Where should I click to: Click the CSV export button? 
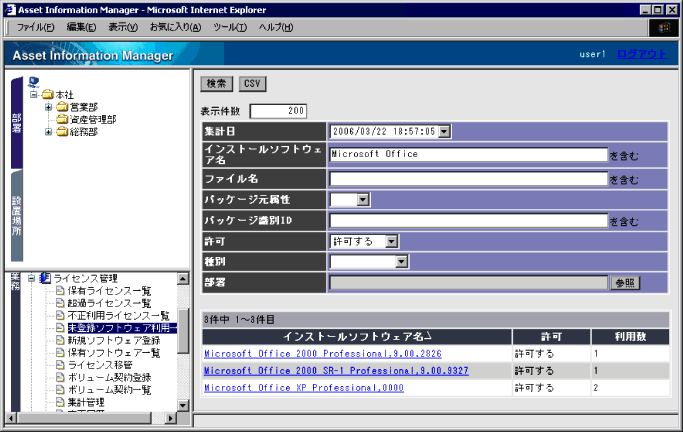point(252,84)
